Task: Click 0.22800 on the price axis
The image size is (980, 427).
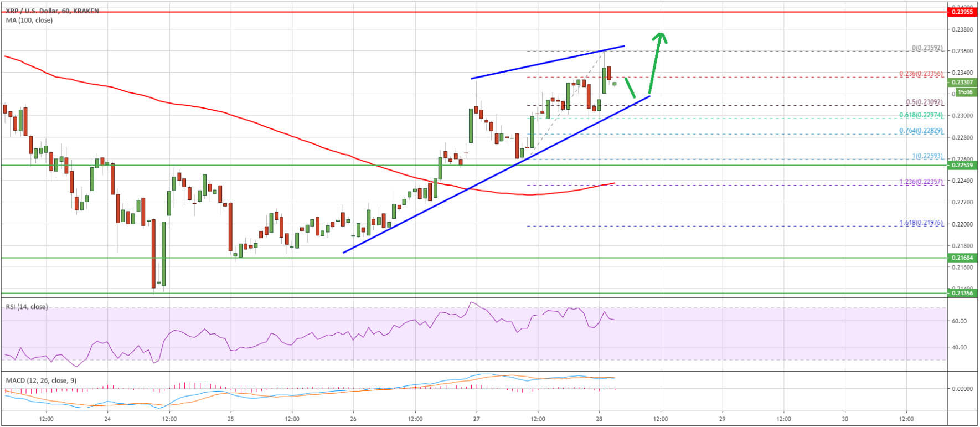Action: click(x=962, y=137)
